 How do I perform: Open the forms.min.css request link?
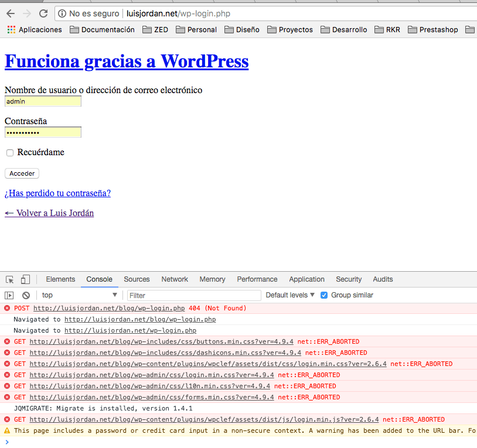(x=152, y=397)
